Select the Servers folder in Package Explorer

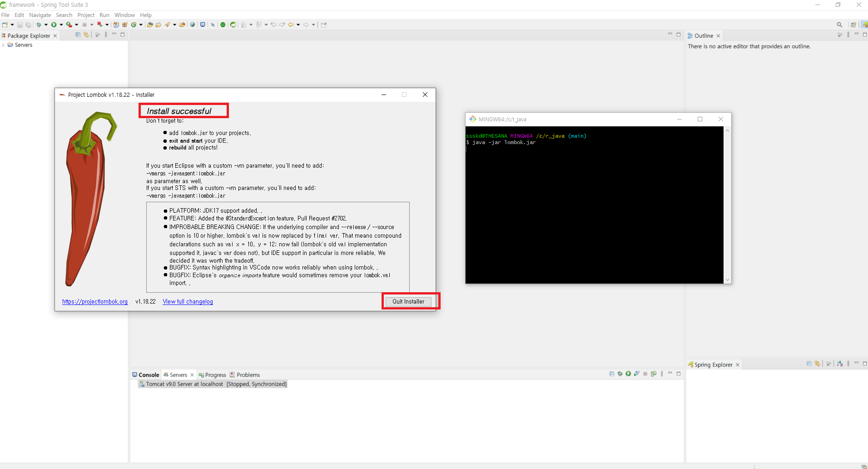(x=20, y=45)
